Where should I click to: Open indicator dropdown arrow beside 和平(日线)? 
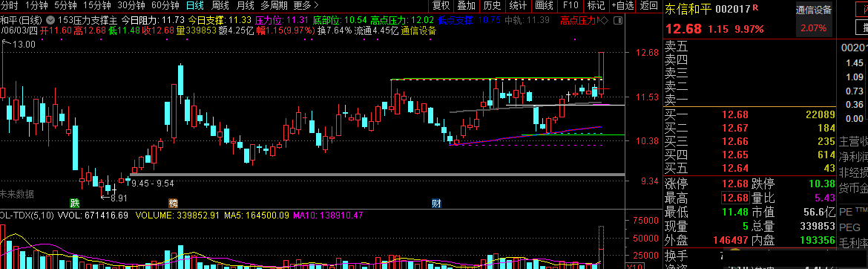click(x=50, y=20)
